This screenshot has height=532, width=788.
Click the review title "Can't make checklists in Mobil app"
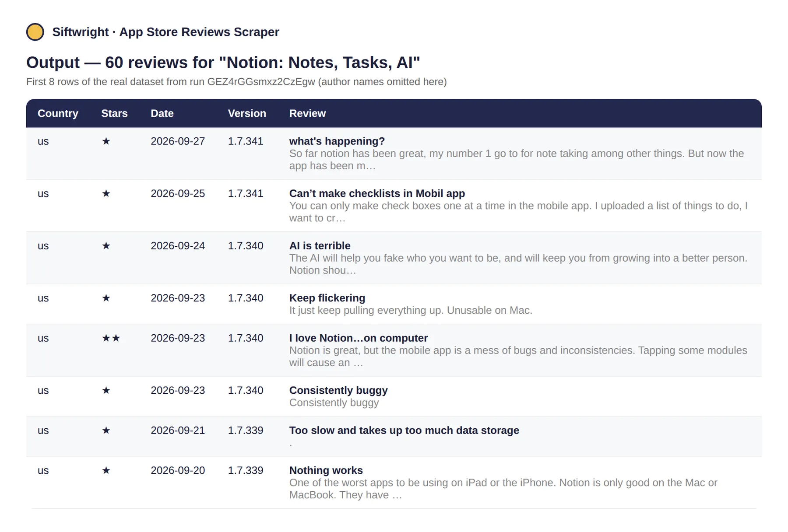pos(377,193)
